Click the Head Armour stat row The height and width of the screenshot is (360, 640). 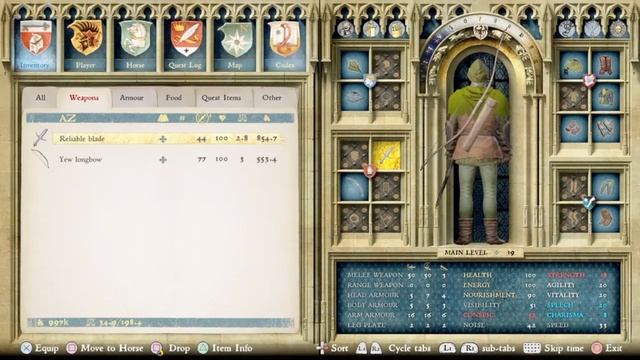[x=398, y=295]
